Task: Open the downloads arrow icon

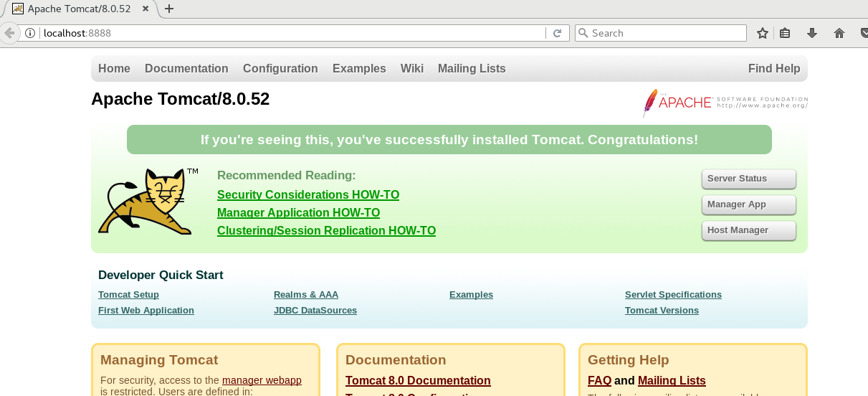Action: 812,33
